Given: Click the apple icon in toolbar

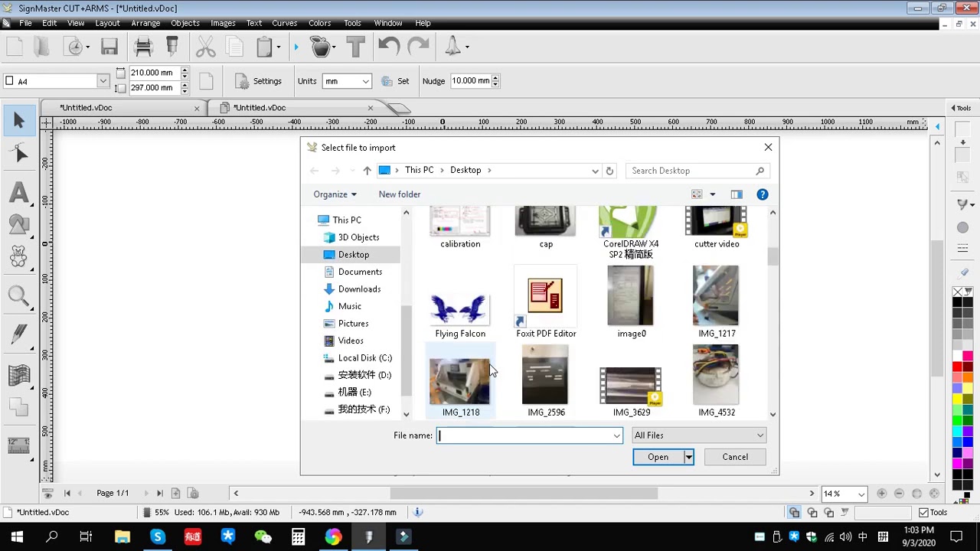Looking at the screenshot, I should coord(322,47).
